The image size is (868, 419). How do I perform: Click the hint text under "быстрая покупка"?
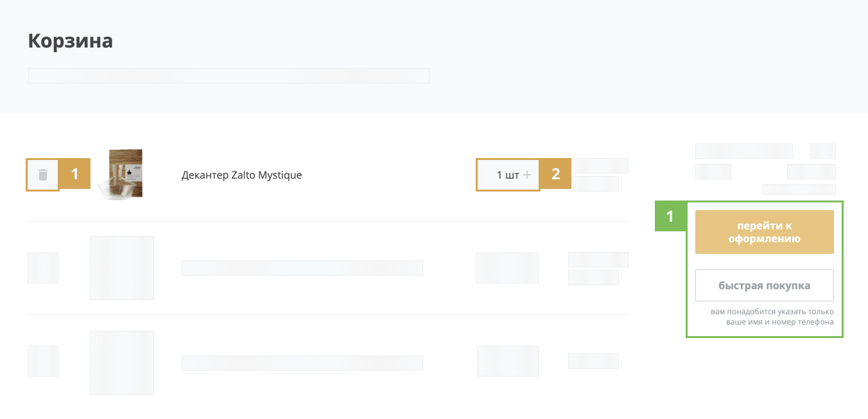point(772,317)
